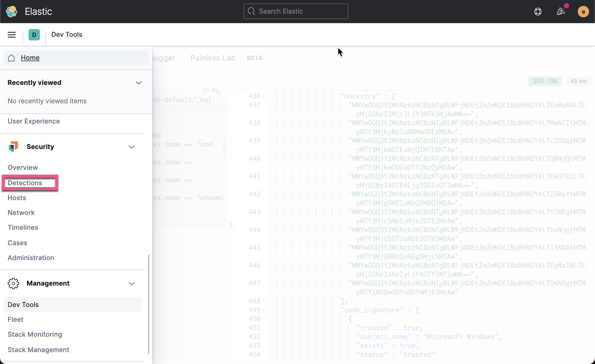Open the help lifebuoy icon in top bar
The width and height of the screenshot is (595, 364).
(538, 12)
